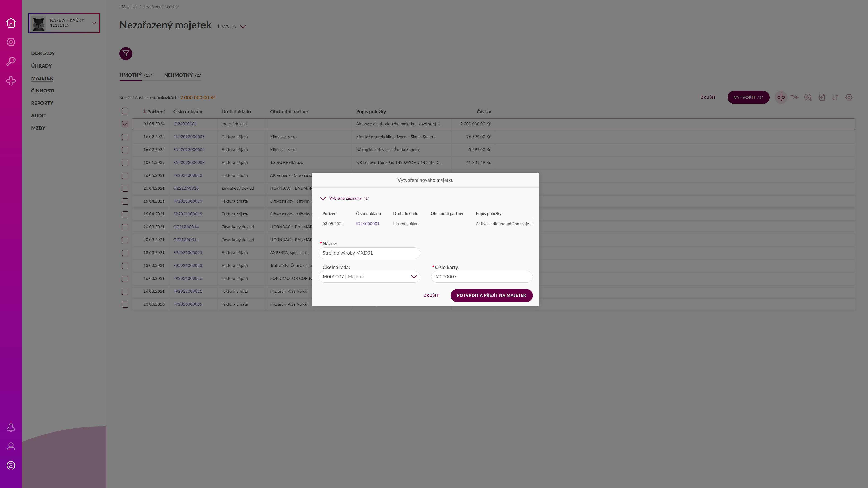Open the help question mark icon
This screenshot has width=868, height=488.
coord(11,465)
